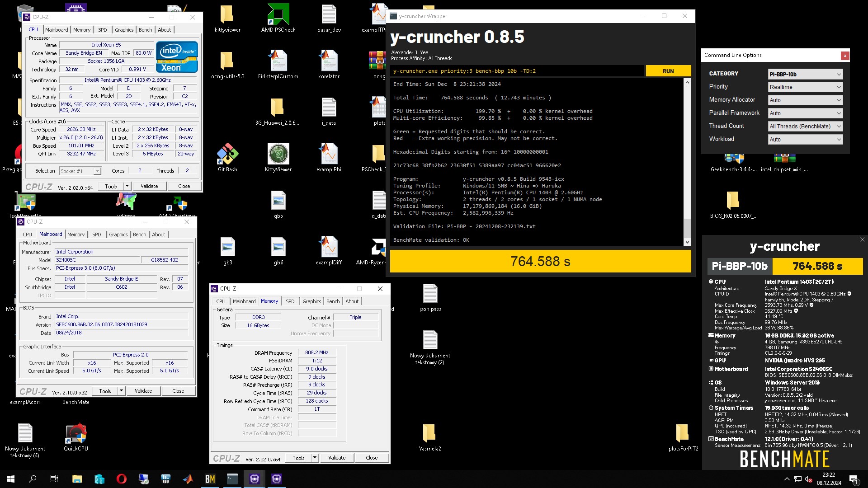The image size is (868, 488).
Task: Open SPD tab in CPU-Z Mainboard window
Action: [97, 235]
